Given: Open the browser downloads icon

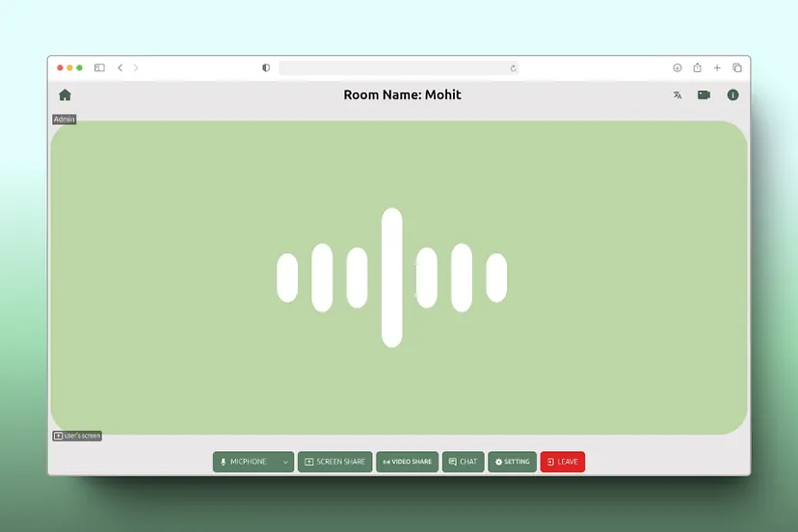Looking at the screenshot, I should coord(678,68).
